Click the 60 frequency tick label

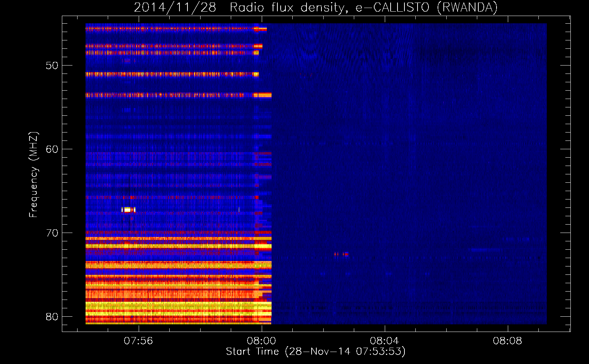click(x=52, y=149)
